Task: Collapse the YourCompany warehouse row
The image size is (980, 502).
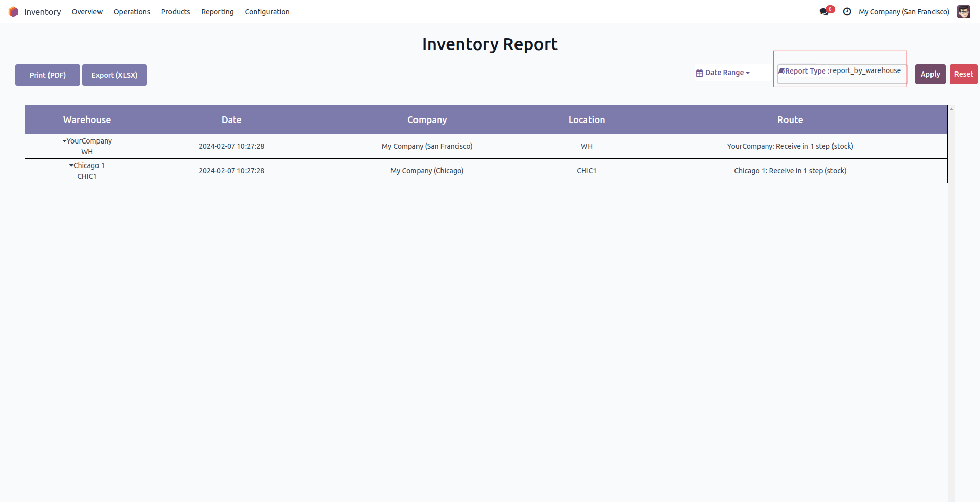Action: tap(64, 141)
